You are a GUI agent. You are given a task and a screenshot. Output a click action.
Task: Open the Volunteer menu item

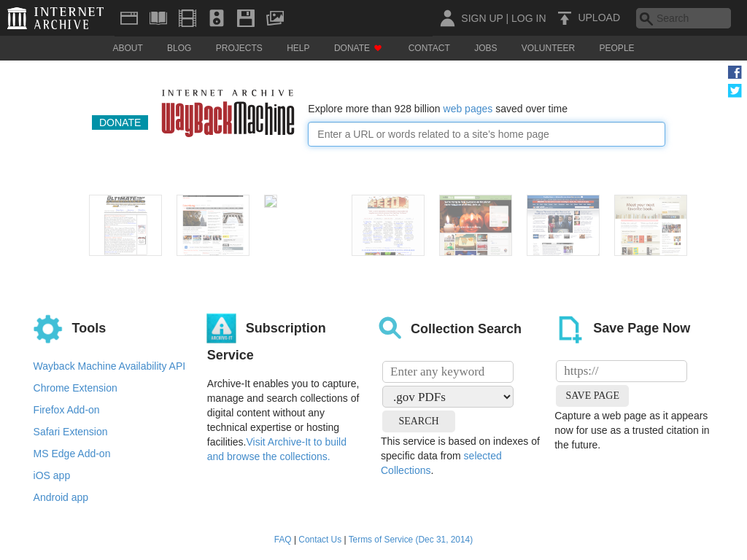[x=548, y=48]
